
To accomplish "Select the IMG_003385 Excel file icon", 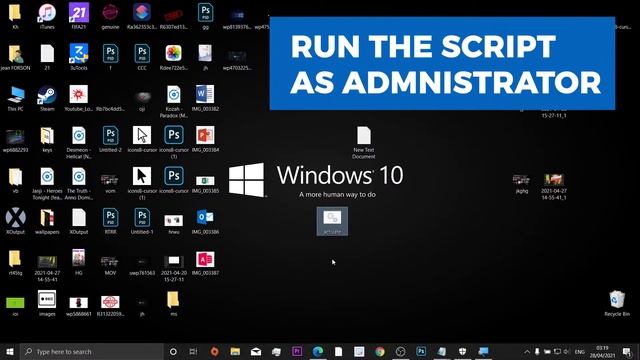I will click(x=205, y=184).
